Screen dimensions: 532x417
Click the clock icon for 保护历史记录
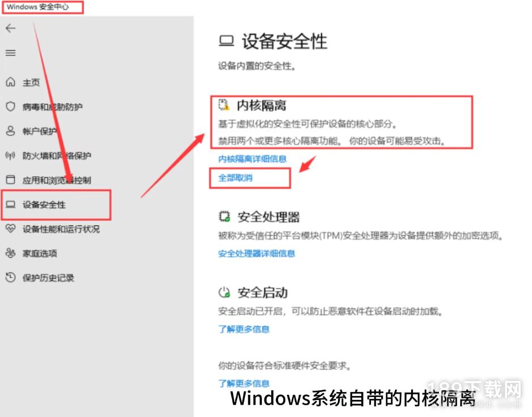(11, 277)
